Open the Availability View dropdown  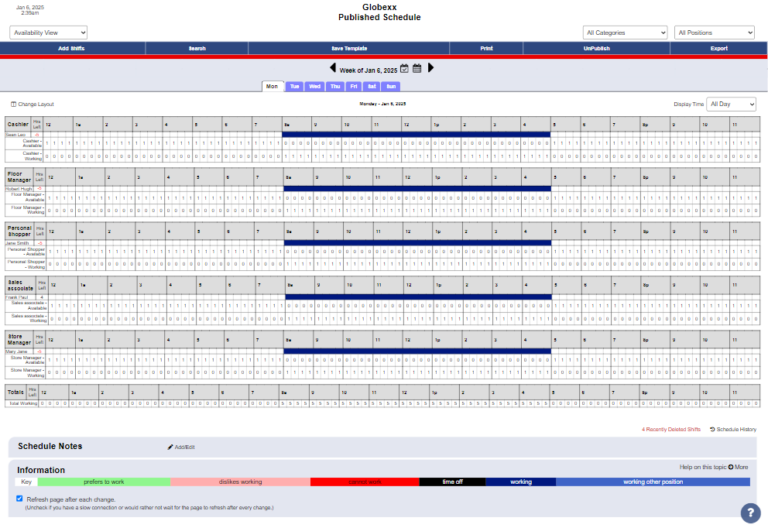click(49, 33)
